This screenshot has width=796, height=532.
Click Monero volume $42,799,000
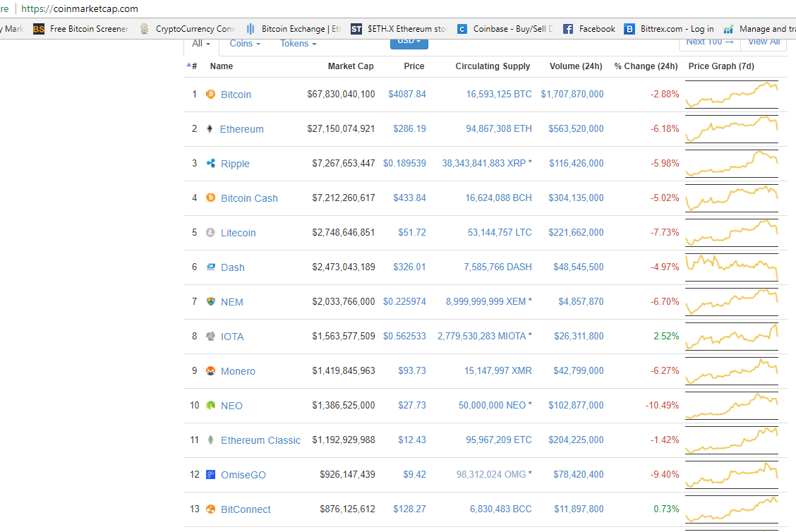[x=578, y=370]
